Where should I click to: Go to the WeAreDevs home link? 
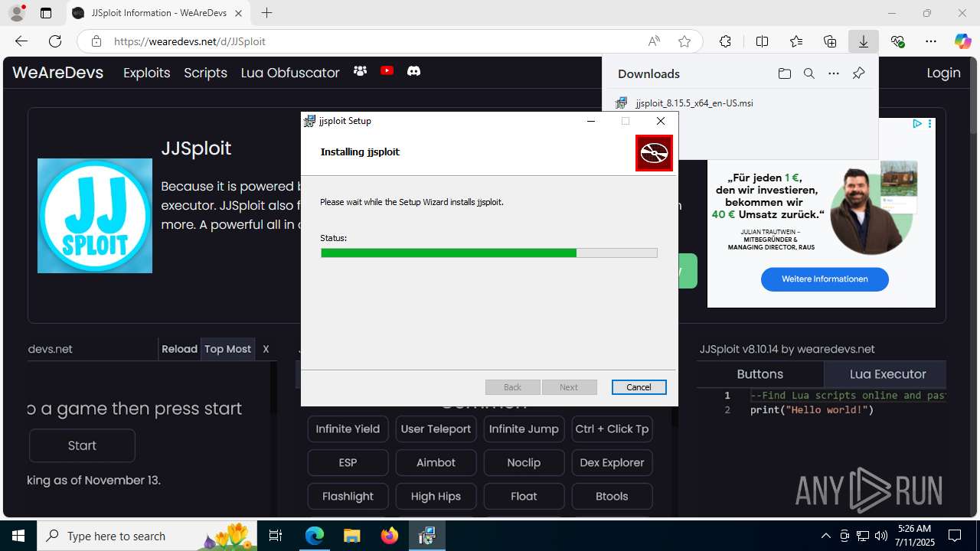click(x=57, y=73)
